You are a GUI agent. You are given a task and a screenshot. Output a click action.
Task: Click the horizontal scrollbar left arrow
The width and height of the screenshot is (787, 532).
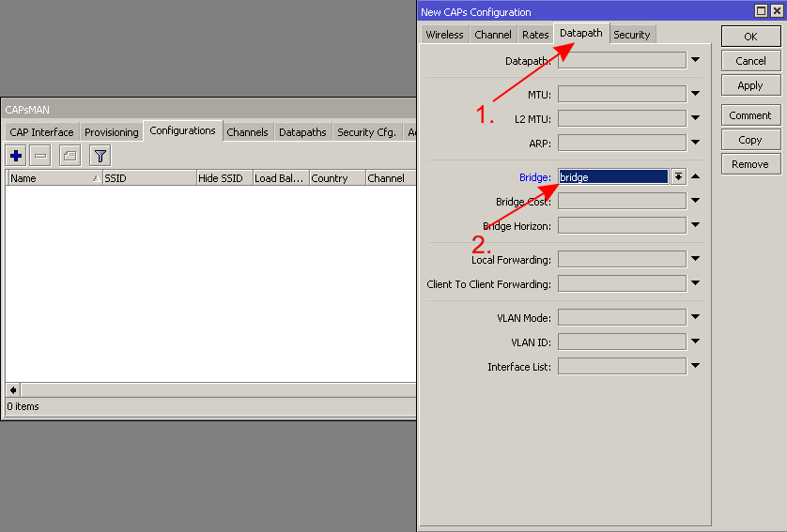pyautogui.click(x=12, y=389)
